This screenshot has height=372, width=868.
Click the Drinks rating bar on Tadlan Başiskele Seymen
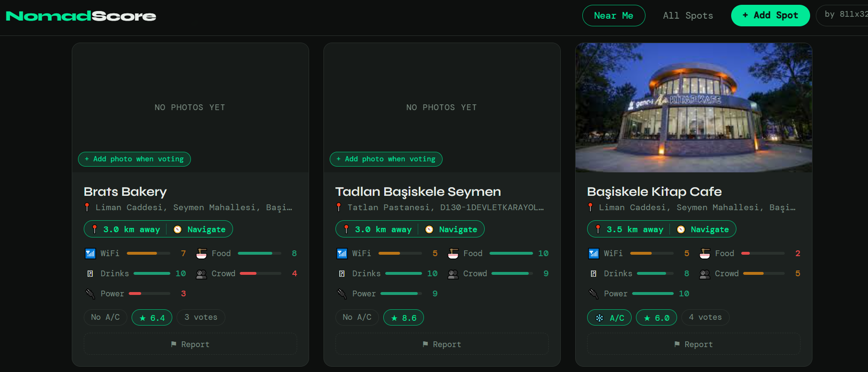[x=403, y=273]
